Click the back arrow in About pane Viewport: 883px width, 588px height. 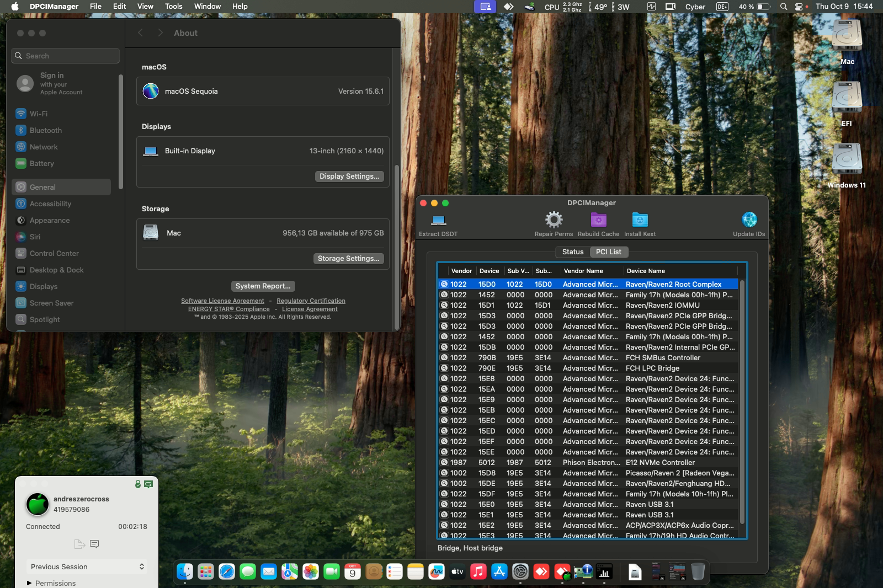pyautogui.click(x=141, y=33)
